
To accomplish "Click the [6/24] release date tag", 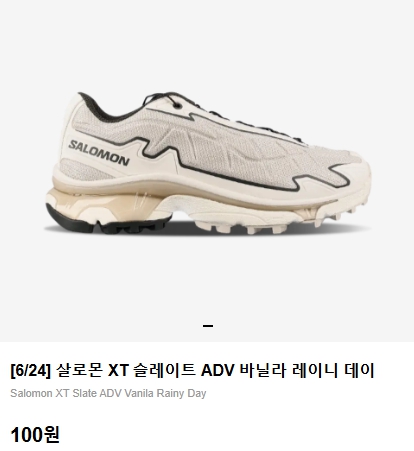I will 30,371.
